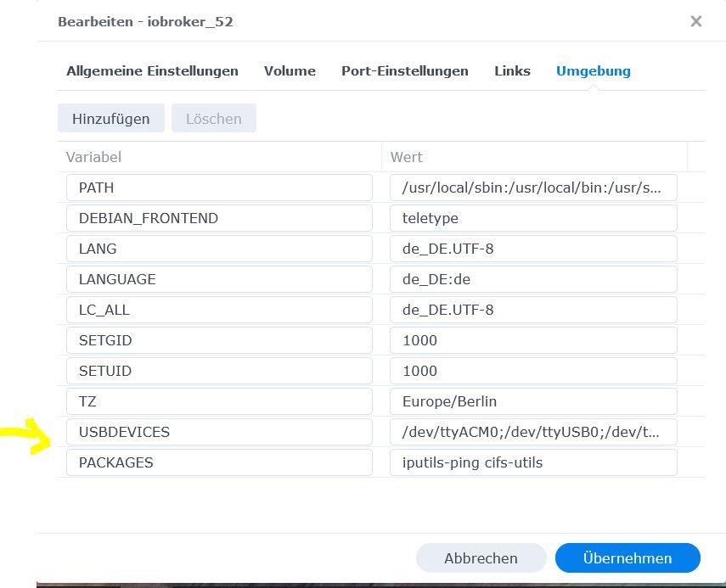Edit the PATH variable name field
The image size is (726, 588).
pos(219,188)
